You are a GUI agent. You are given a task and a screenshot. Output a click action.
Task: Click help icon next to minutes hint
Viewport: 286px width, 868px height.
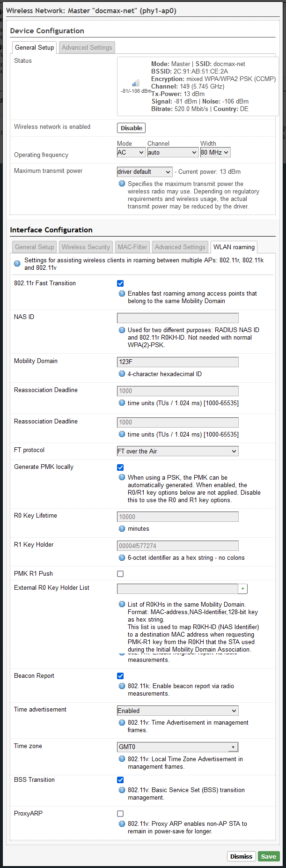(x=122, y=528)
